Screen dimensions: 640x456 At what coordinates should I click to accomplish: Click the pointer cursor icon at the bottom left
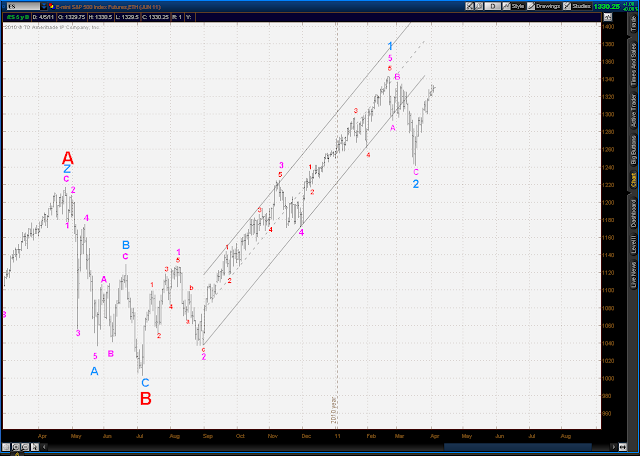coord(35,447)
